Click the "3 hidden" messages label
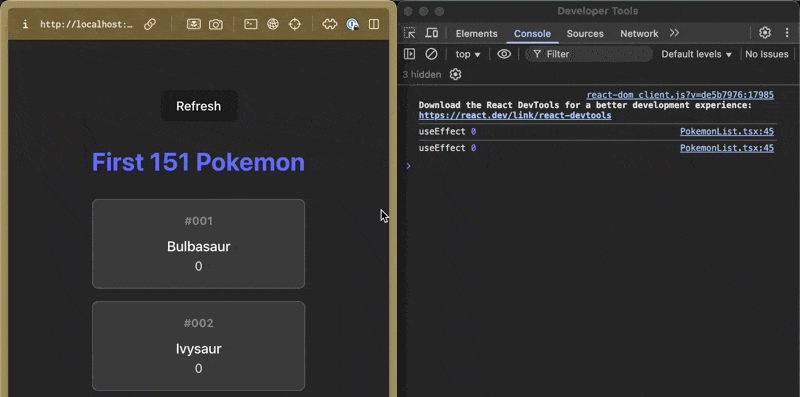Image resolution: width=800 pixels, height=397 pixels. click(422, 75)
